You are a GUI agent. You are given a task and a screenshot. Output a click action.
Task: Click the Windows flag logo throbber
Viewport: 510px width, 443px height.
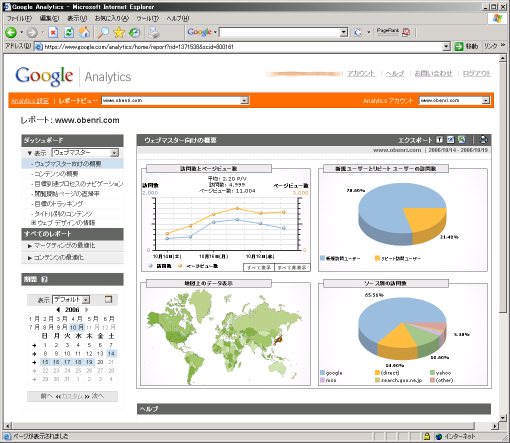click(x=497, y=19)
